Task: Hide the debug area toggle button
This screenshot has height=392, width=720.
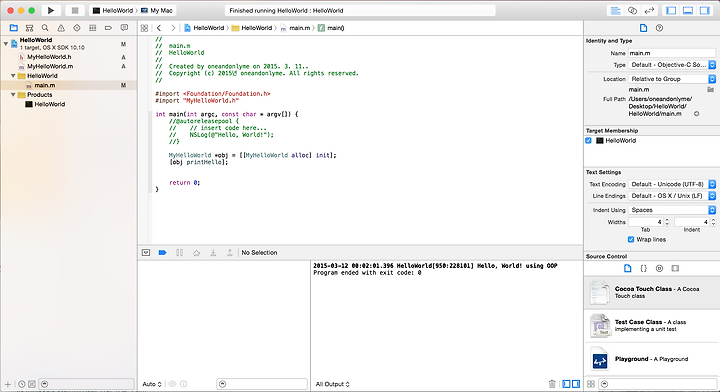Action: coord(146,252)
